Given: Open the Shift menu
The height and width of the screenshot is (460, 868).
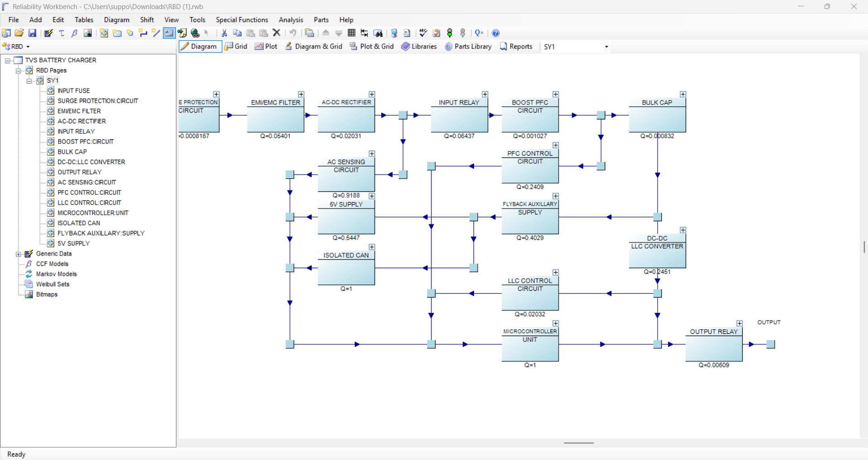Looking at the screenshot, I should point(147,20).
